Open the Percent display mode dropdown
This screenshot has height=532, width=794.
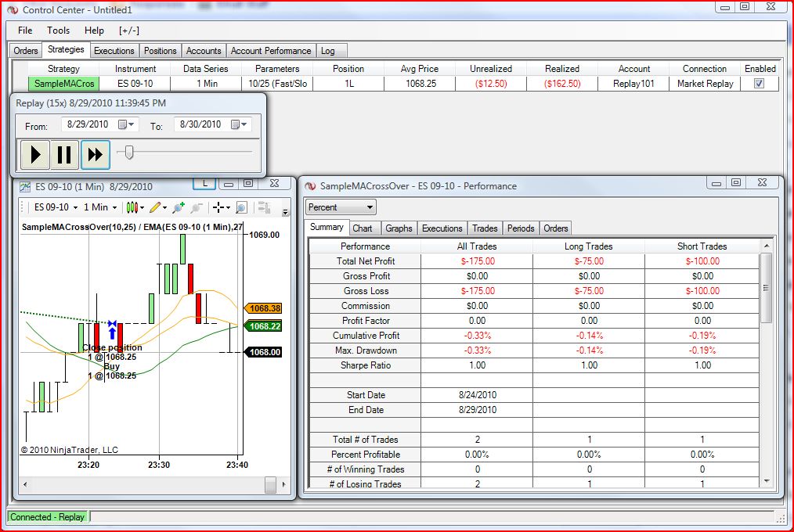pyautogui.click(x=341, y=207)
